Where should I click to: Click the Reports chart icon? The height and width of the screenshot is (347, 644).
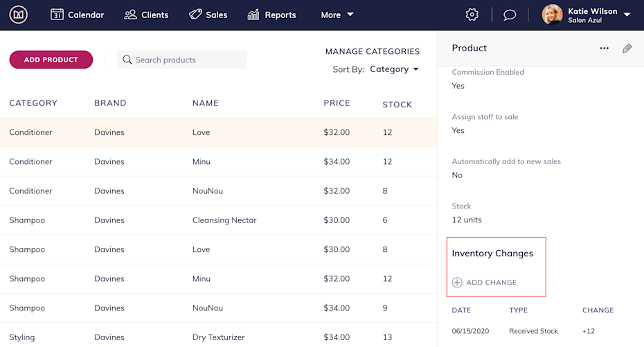tap(253, 15)
